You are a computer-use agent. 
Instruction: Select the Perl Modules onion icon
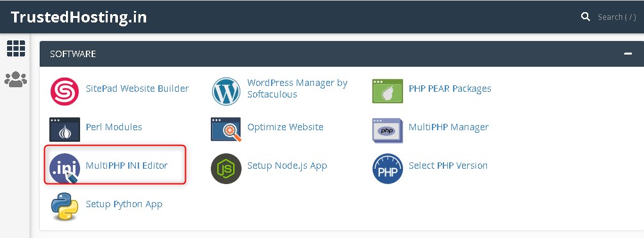tap(65, 130)
